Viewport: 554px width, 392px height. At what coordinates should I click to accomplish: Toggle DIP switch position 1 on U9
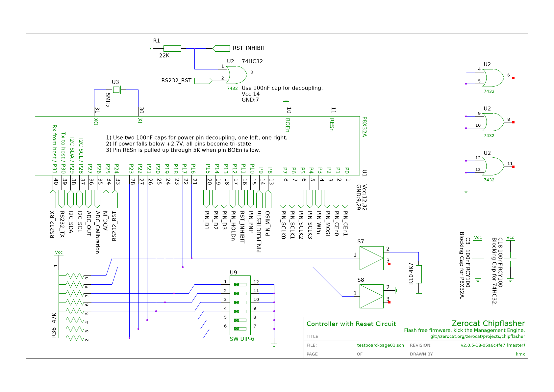coord(240,284)
